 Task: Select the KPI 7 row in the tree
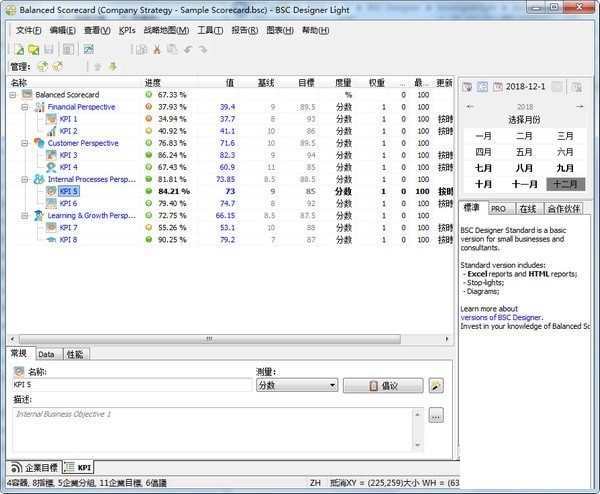(x=68, y=227)
